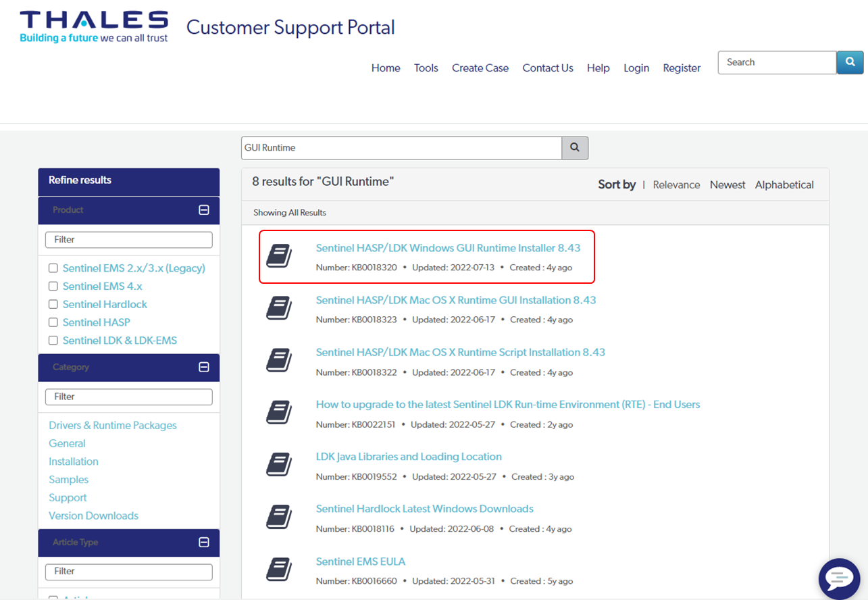The height and width of the screenshot is (600, 868).
Task: Click book icon beside Sentinel EMS EULA
Action: (x=279, y=570)
